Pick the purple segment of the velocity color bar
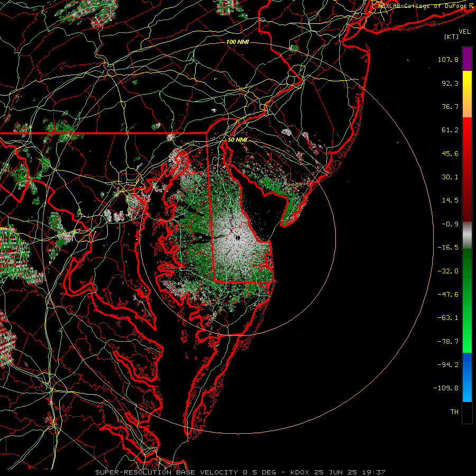 [x=467, y=59]
